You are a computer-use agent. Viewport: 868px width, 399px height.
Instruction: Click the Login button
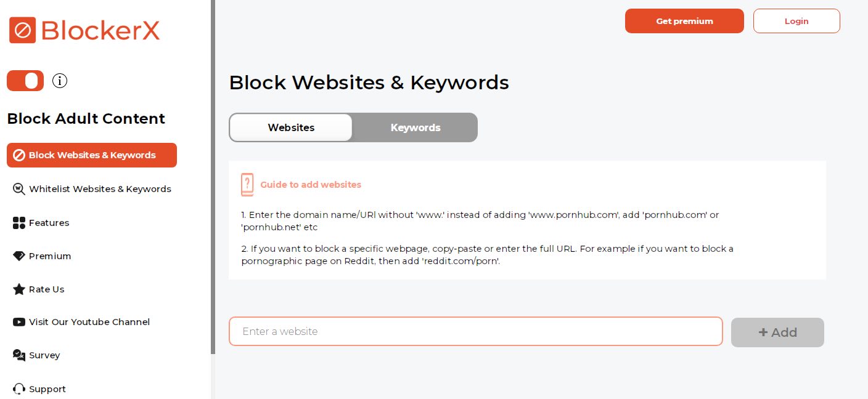click(x=796, y=21)
